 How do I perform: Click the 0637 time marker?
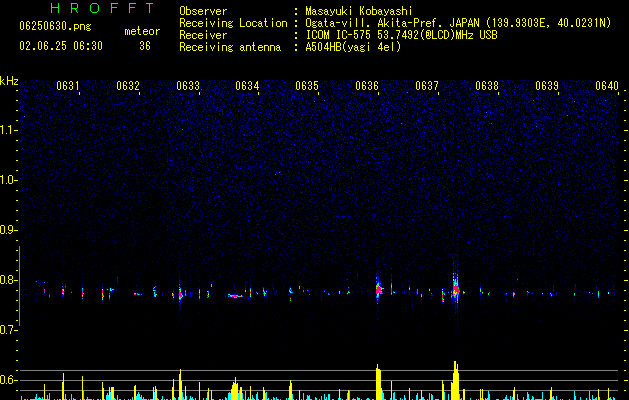coord(427,86)
